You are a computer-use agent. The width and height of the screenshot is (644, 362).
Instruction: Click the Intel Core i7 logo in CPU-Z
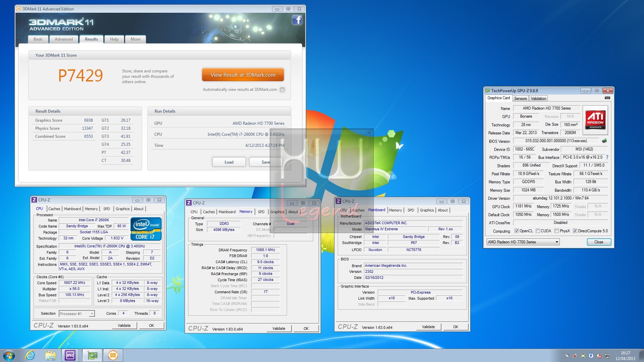(146, 229)
